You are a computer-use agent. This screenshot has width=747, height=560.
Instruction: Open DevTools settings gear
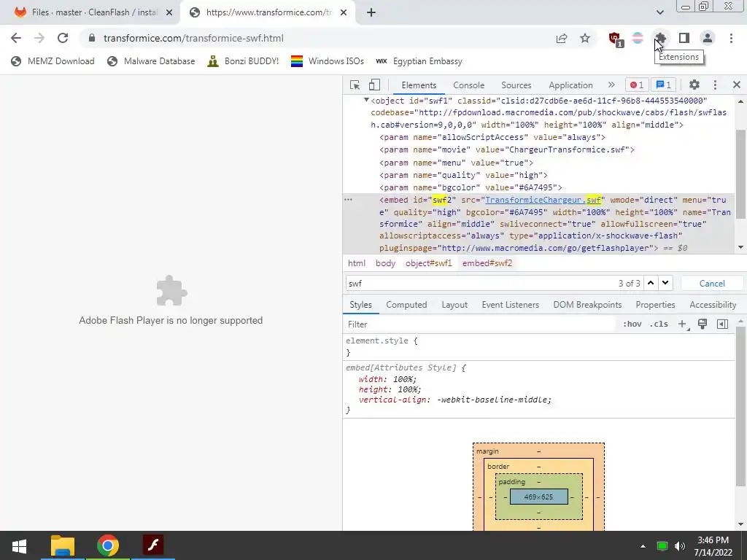pos(694,85)
